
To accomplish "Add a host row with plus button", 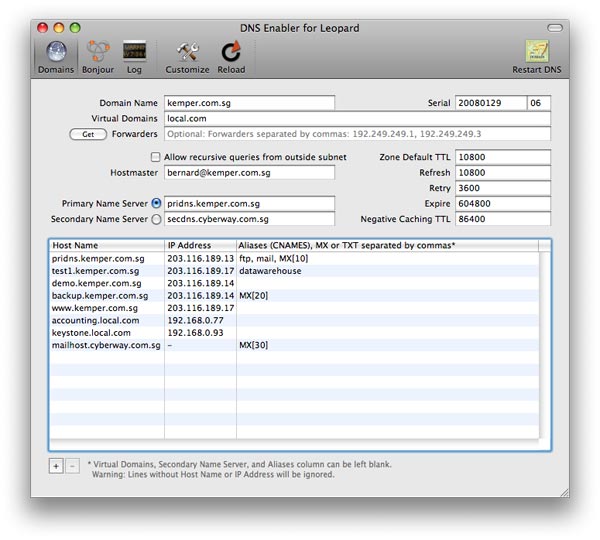I will click(x=56, y=466).
